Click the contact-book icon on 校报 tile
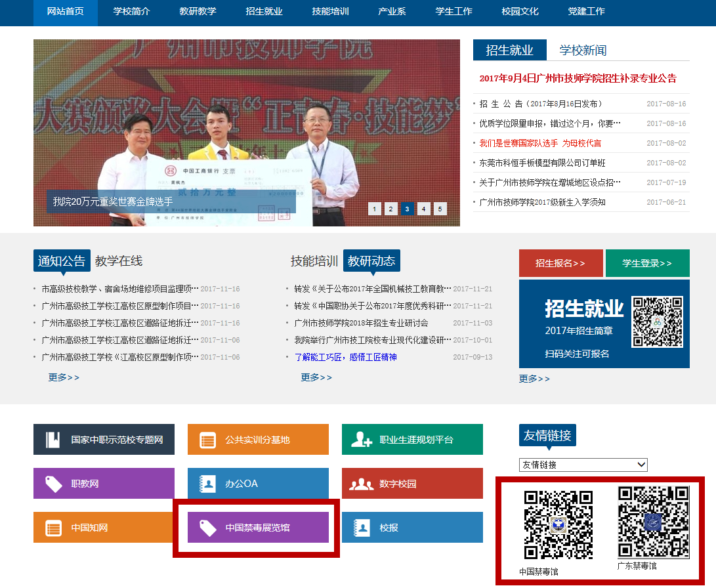This screenshot has width=716, height=588. point(362,528)
